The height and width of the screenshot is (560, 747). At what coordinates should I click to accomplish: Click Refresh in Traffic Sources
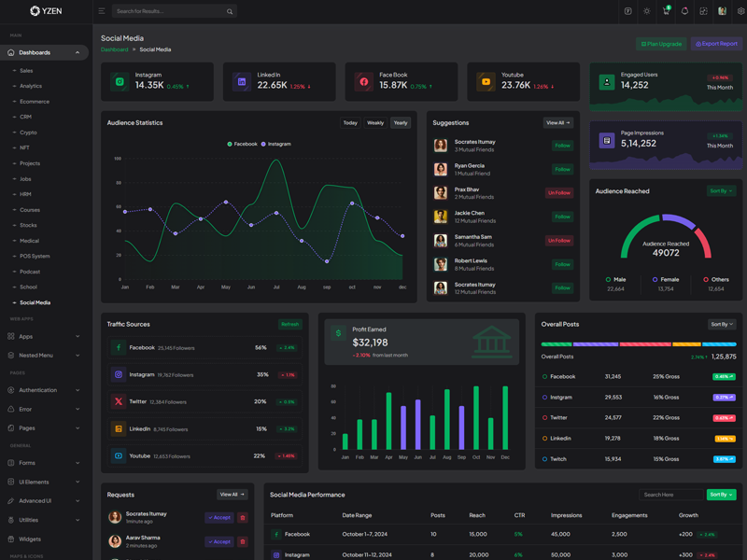point(290,325)
